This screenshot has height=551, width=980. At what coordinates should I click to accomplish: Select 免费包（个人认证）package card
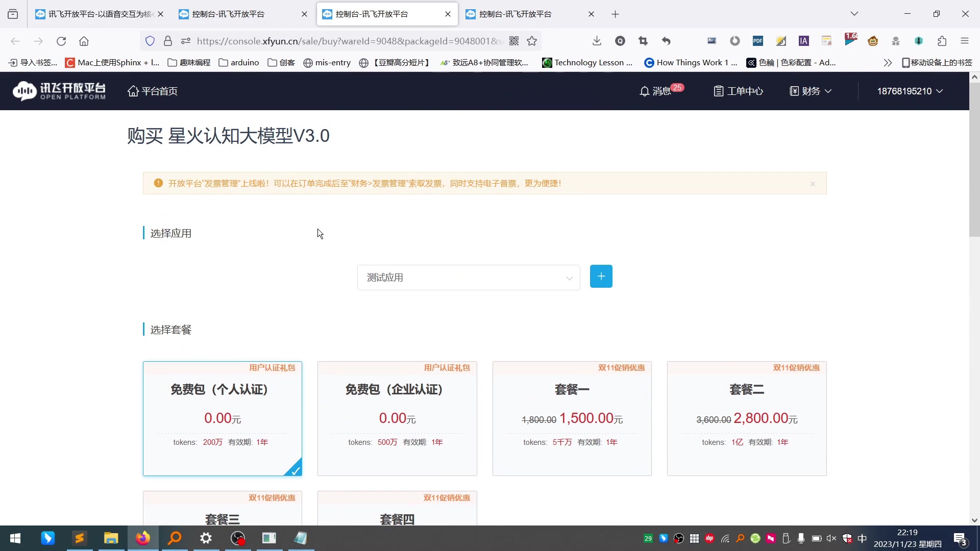(223, 418)
